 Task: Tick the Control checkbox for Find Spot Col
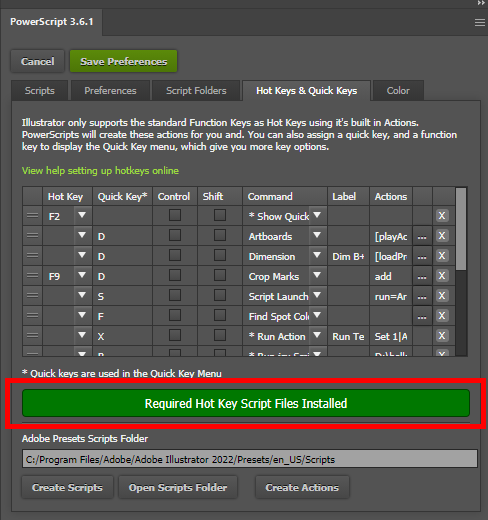175,315
